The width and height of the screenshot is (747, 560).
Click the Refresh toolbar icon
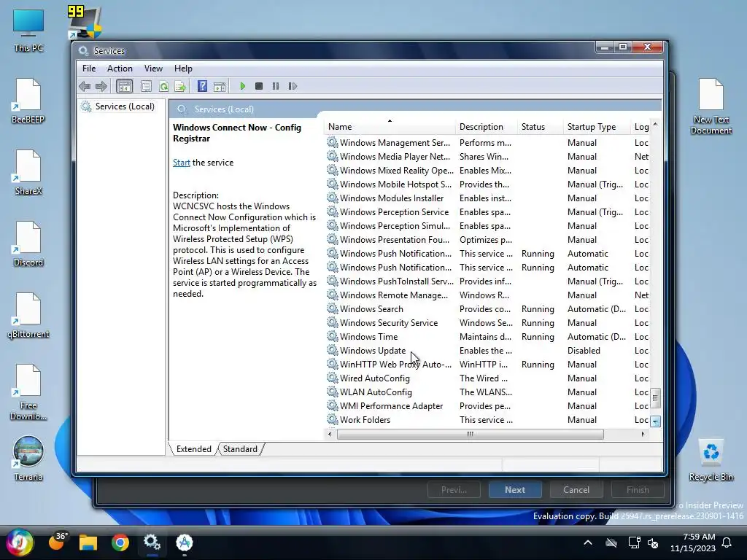[163, 86]
